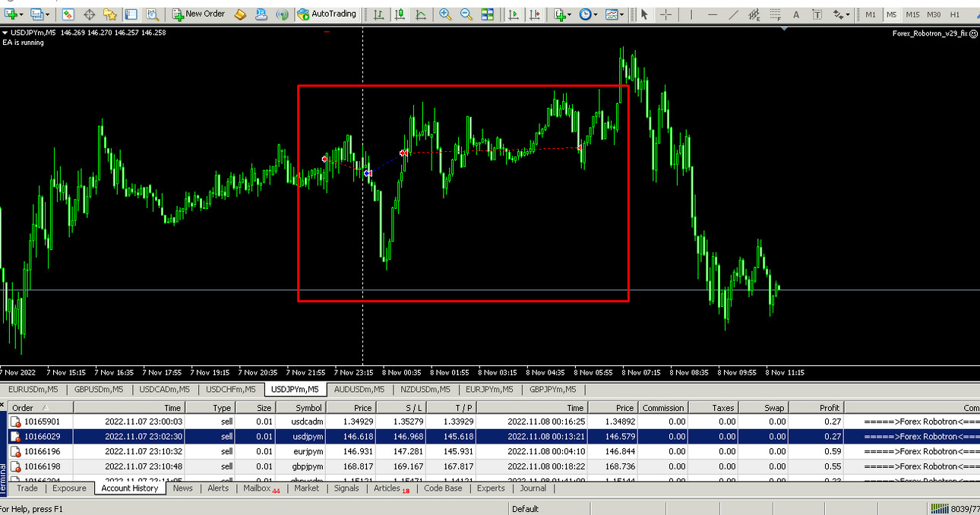Open the Data Window crosshair icon
Image resolution: width=980 pixels, height=515 pixels.
point(89,14)
